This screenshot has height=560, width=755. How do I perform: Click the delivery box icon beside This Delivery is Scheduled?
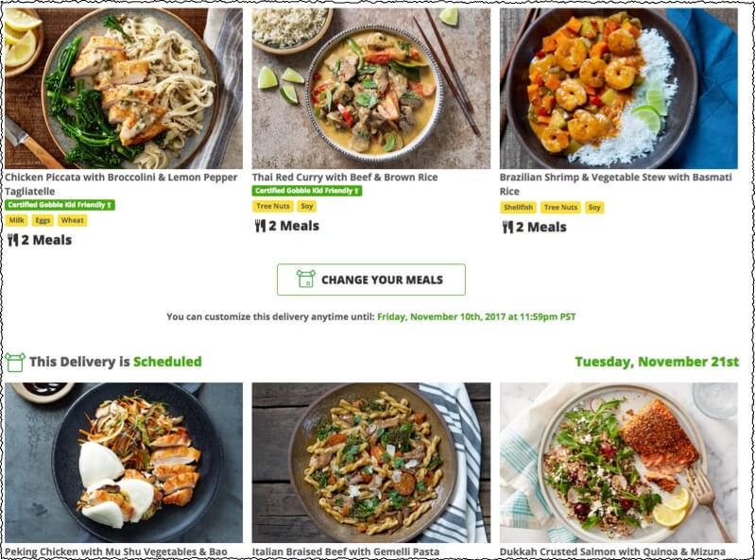(15, 363)
